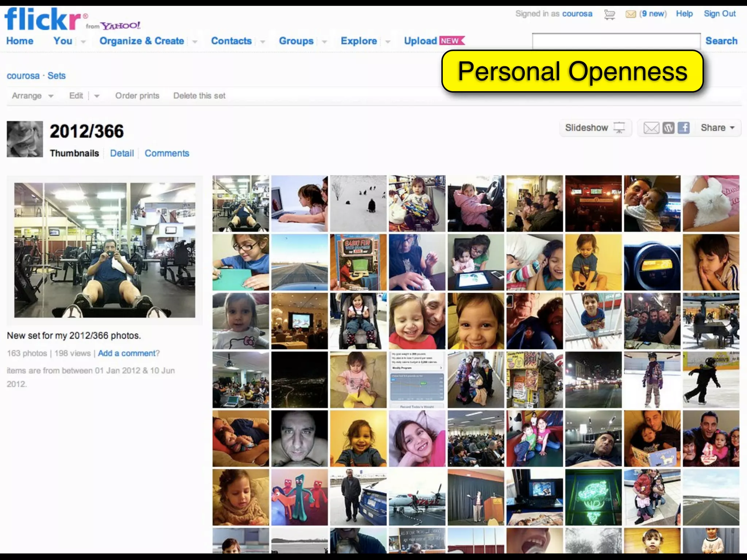Share set to Facebook icon
The height and width of the screenshot is (560, 747).
(684, 128)
